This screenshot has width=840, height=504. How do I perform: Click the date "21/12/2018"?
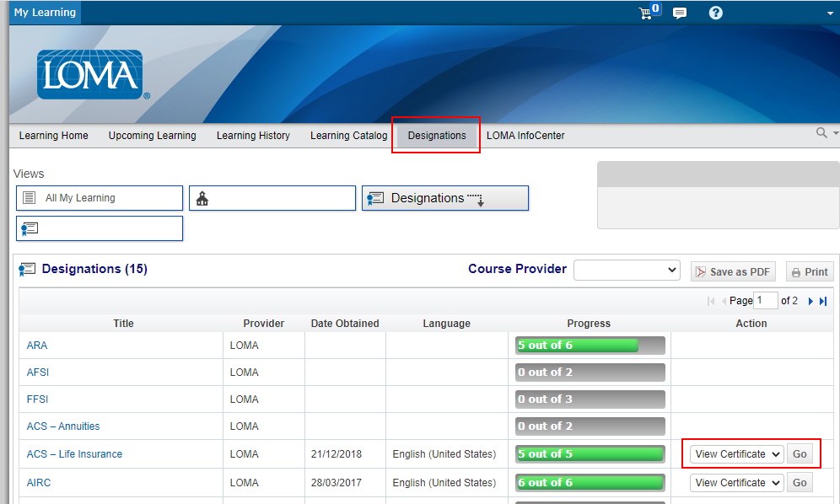point(337,454)
